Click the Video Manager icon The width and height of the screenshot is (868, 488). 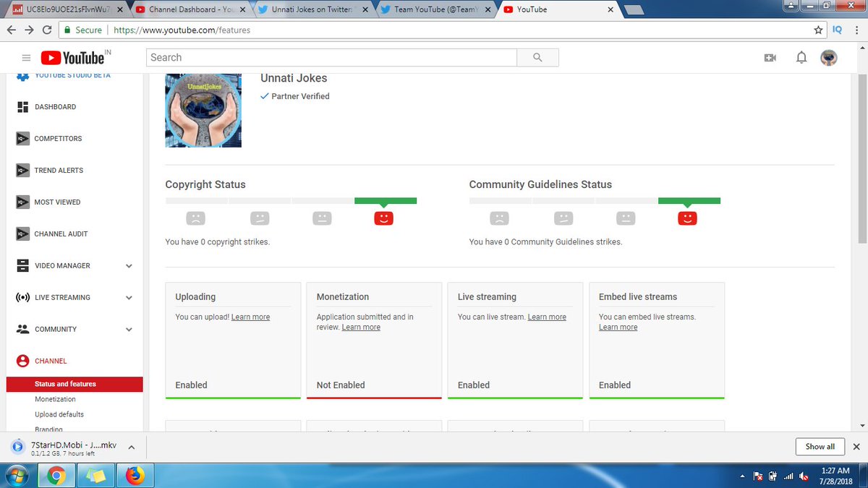(x=22, y=265)
